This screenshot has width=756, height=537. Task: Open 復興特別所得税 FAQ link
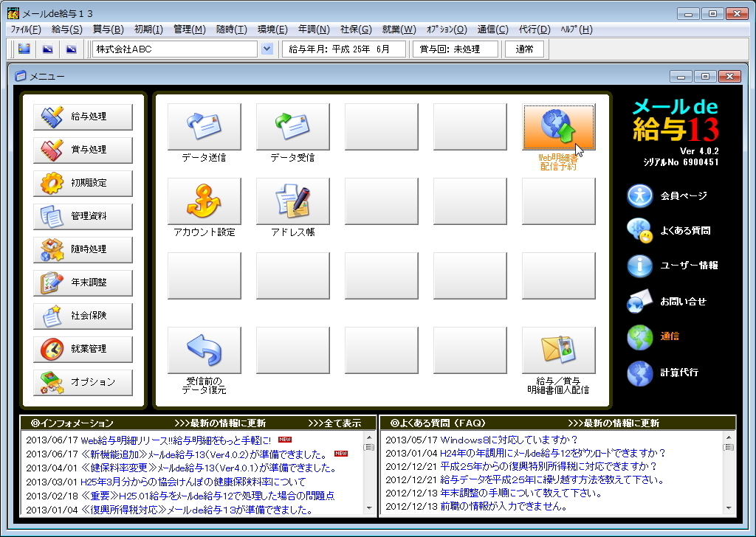point(549,467)
